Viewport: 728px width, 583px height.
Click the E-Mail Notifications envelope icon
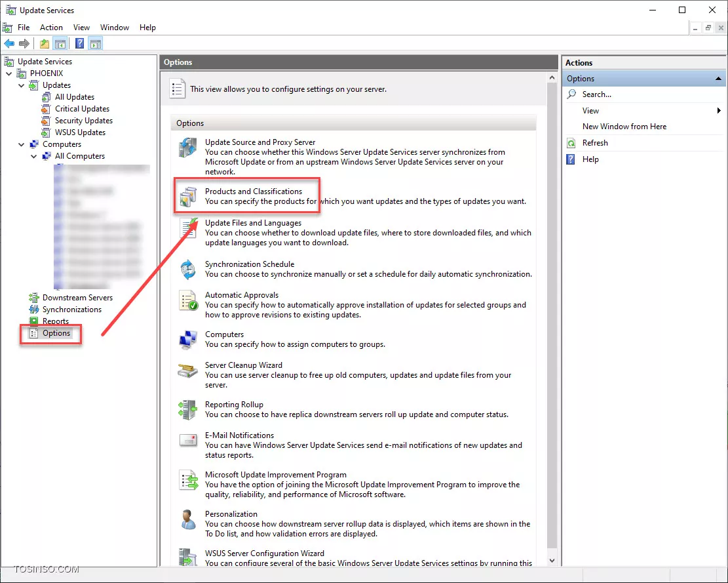(x=188, y=440)
